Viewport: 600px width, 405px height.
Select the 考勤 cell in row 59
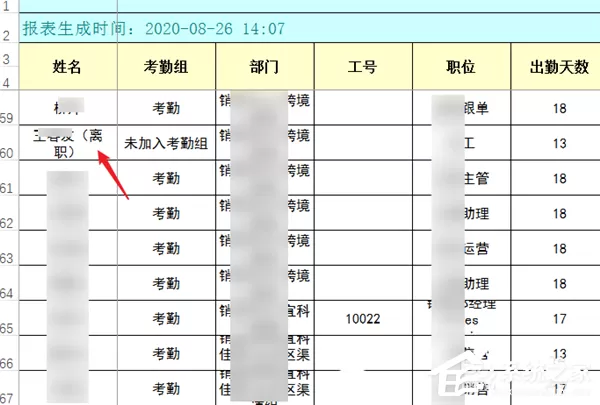[166, 108]
